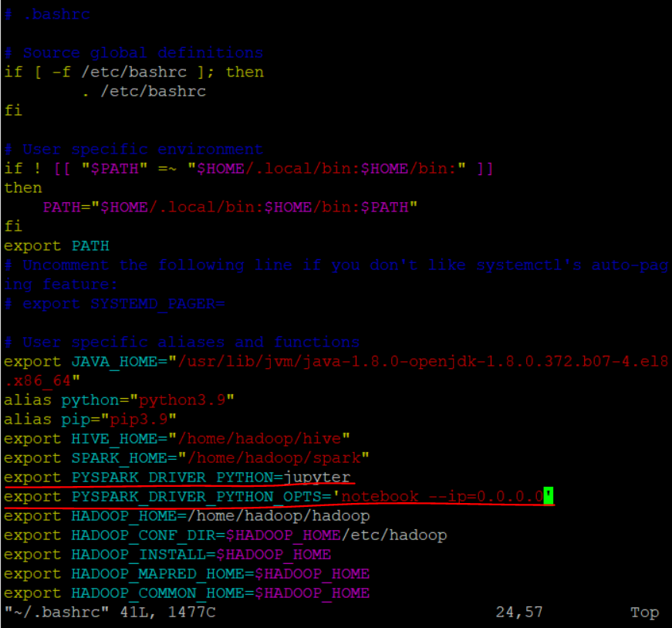
Task: Click '# User specific aliases and functions' comment
Action: pyautogui.click(x=182, y=343)
